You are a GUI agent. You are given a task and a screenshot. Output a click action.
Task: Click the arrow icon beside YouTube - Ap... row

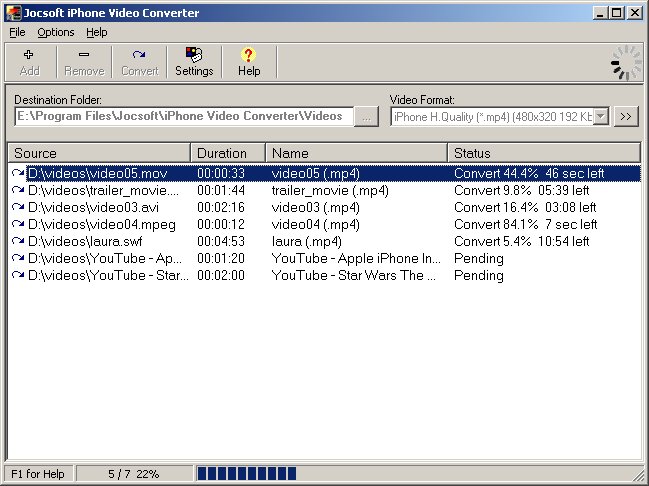18,258
